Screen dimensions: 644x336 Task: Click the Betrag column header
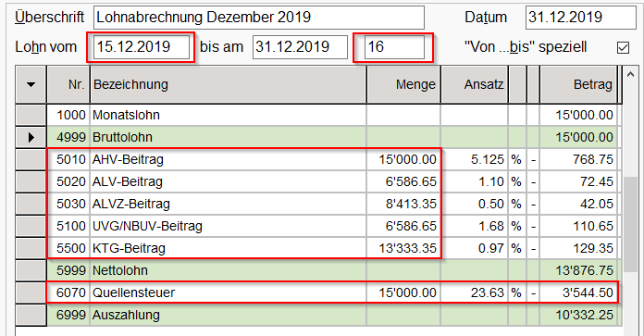click(x=578, y=84)
